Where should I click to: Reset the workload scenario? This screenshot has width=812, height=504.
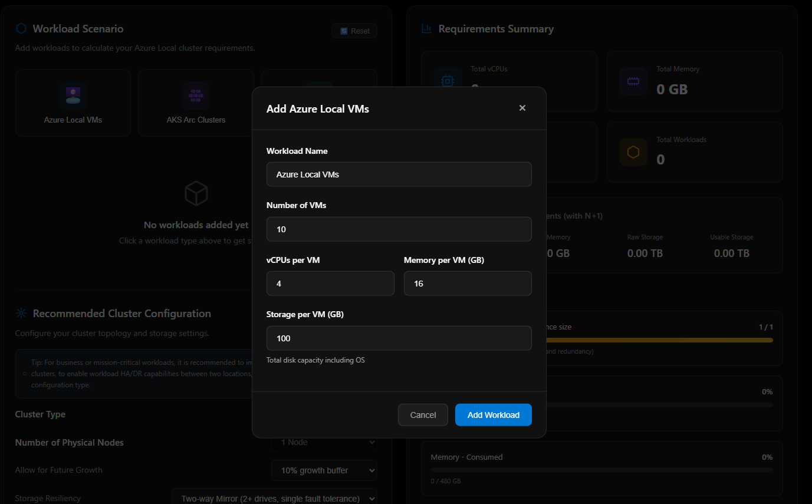coord(354,31)
